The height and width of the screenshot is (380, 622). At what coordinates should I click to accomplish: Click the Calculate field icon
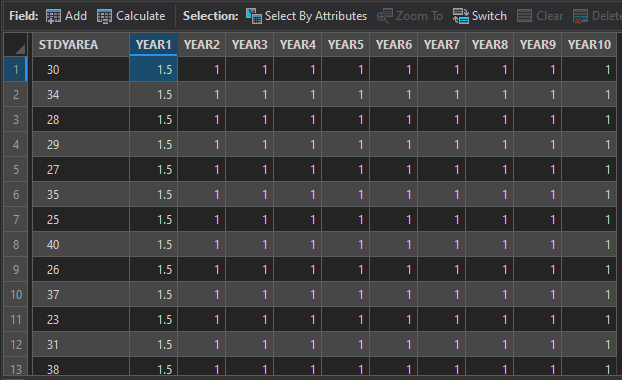[x=104, y=16]
